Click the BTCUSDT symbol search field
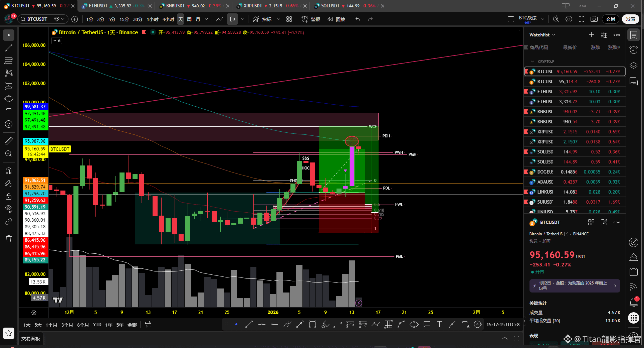644x348 pixels. click(x=34, y=19)
